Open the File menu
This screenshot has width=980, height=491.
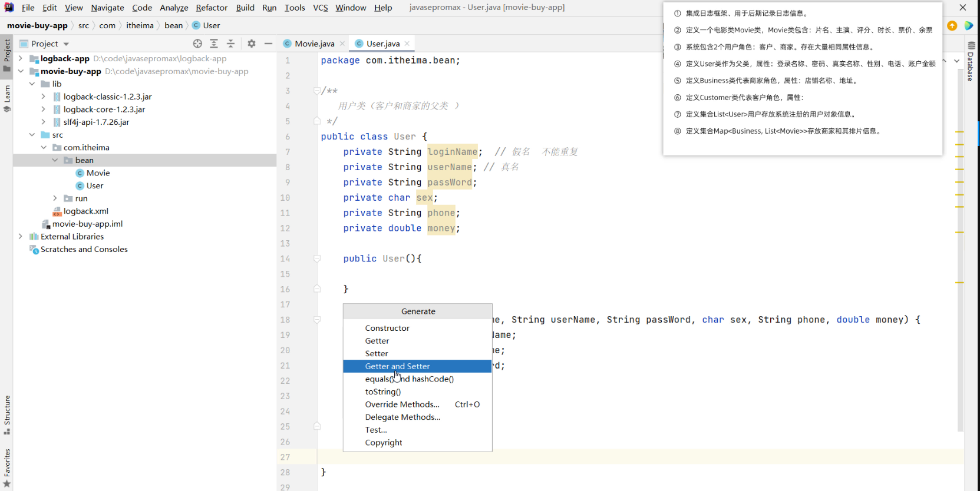tap(28, 8)
